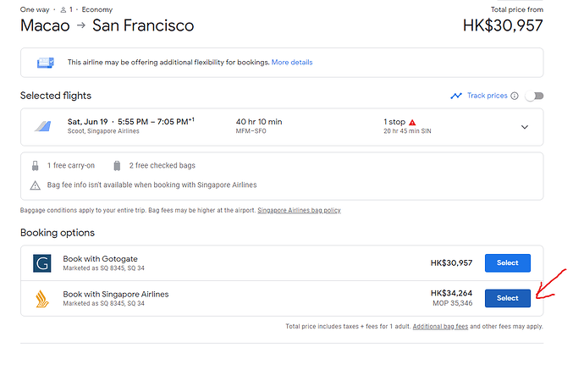Click the 40 hr 10 min duration
The width and height of the screenshot is (584, 392).
point(259,122)
